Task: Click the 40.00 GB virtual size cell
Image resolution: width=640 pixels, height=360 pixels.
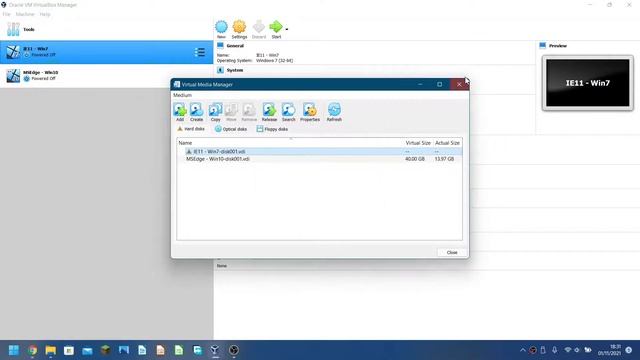Action: click(x=415, y=159)
